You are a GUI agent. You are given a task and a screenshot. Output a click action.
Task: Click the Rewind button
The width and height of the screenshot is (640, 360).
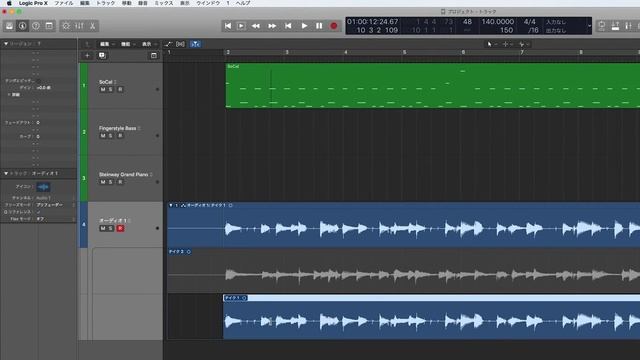coord(256,26)
